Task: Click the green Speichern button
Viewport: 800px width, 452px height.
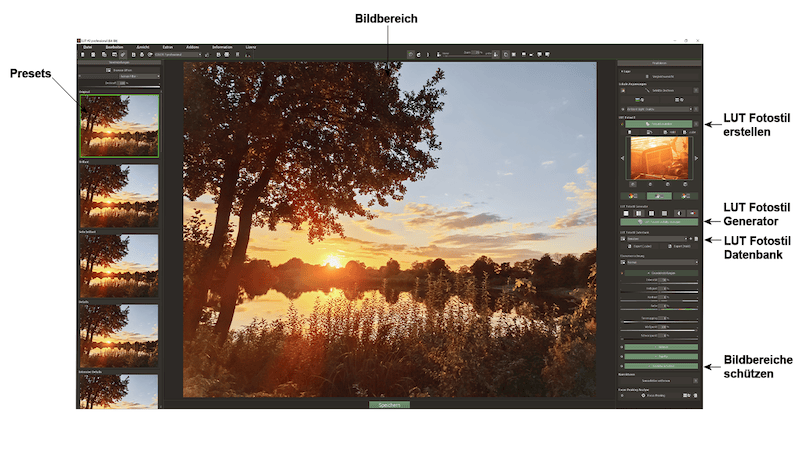Action: tap(389, 404)
